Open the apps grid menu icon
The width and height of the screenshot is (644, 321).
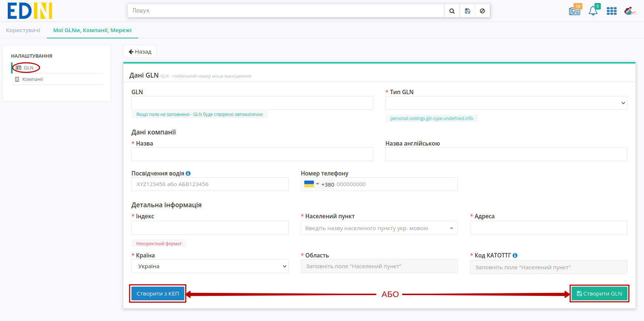click(x=612, y=11)
